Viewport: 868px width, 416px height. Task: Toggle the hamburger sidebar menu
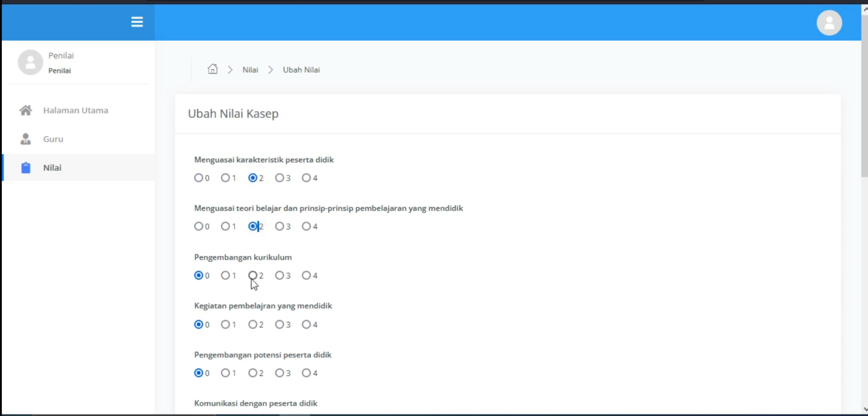coord(137,22)
